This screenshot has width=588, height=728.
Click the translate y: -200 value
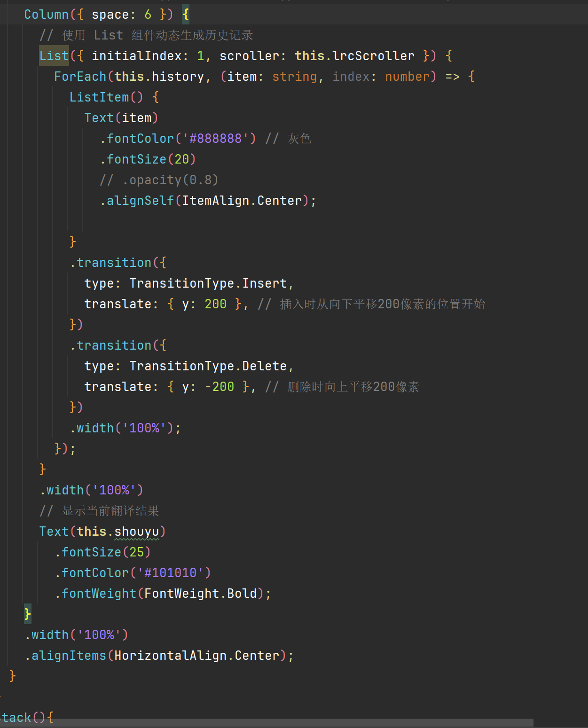219,386
